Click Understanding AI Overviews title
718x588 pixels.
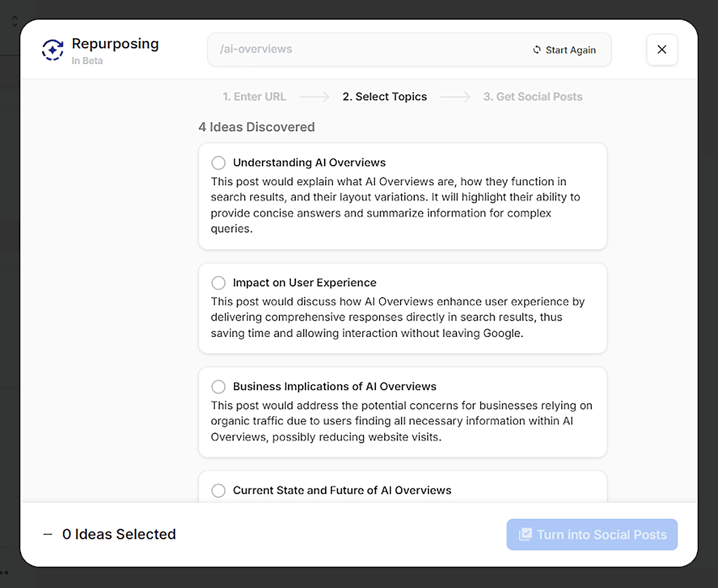[x=309, y=163]
